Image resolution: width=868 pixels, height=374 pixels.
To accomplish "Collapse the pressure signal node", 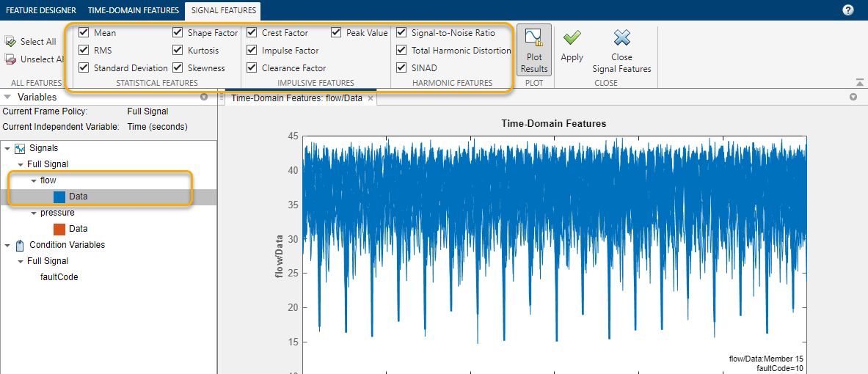I will click(x=34, y=213).
